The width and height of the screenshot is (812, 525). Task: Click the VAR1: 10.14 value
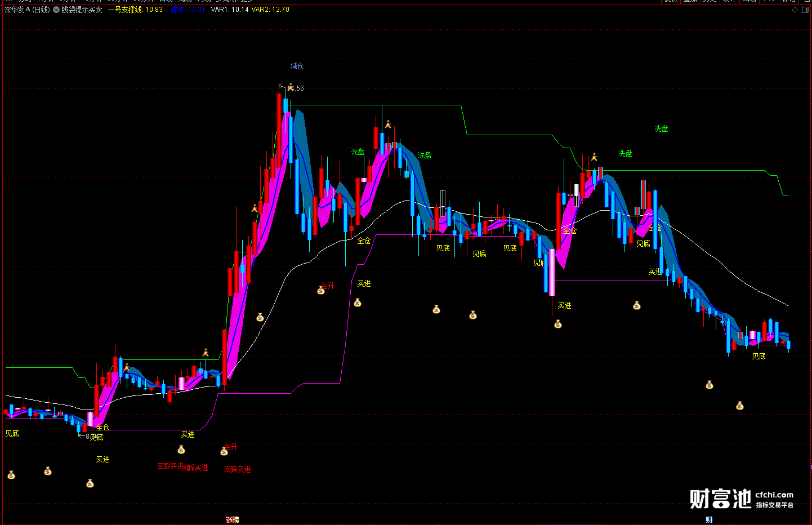point(230,10)
